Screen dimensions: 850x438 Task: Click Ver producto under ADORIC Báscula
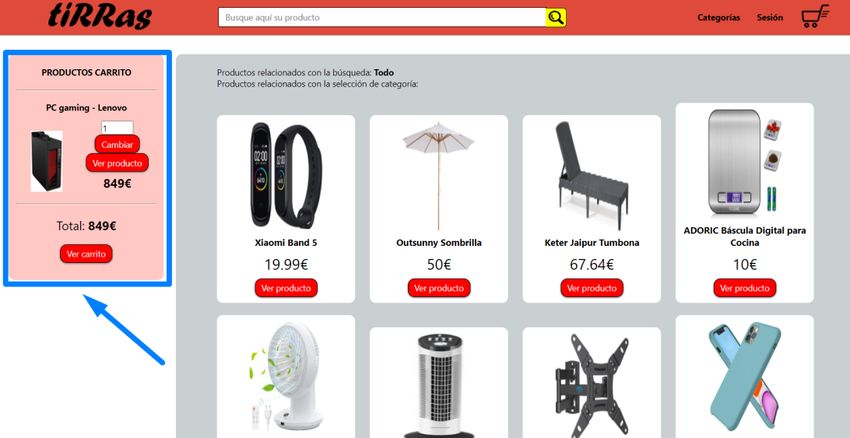745,288
